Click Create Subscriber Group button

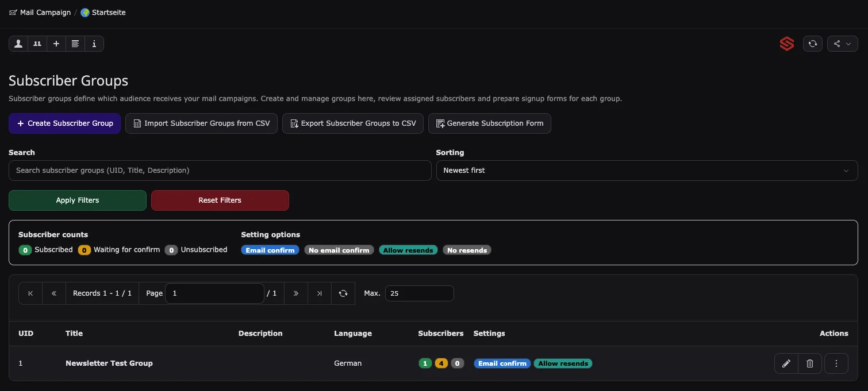[64, 123]
